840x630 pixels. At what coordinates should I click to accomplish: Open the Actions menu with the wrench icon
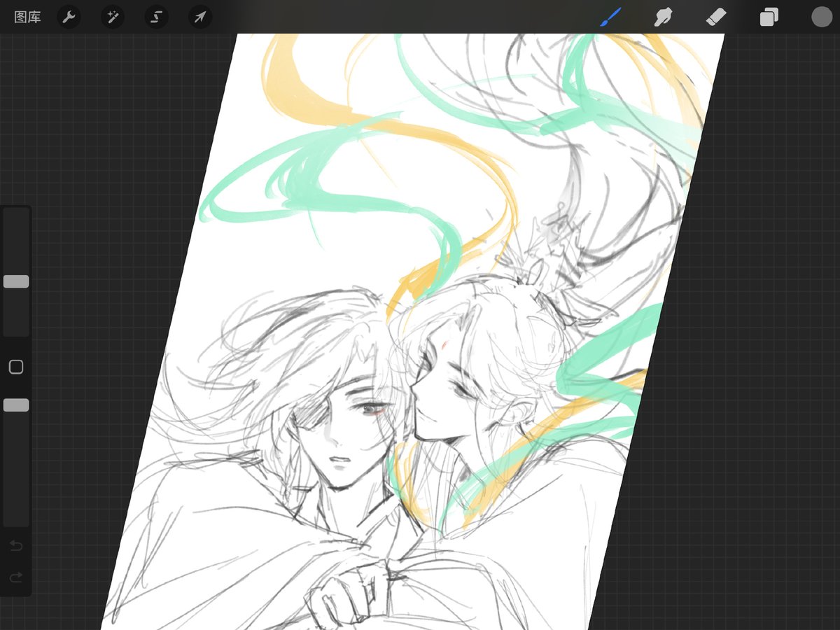[x=69, y=17]
